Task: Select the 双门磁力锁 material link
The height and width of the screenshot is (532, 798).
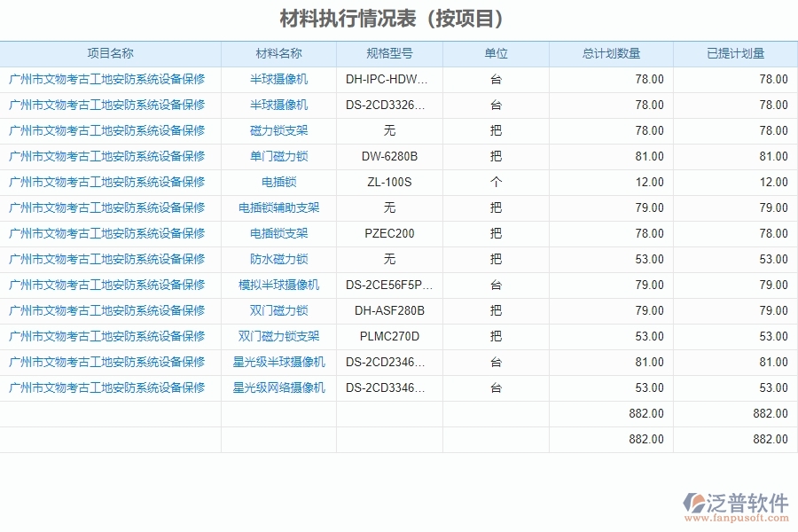Action: 278,310
